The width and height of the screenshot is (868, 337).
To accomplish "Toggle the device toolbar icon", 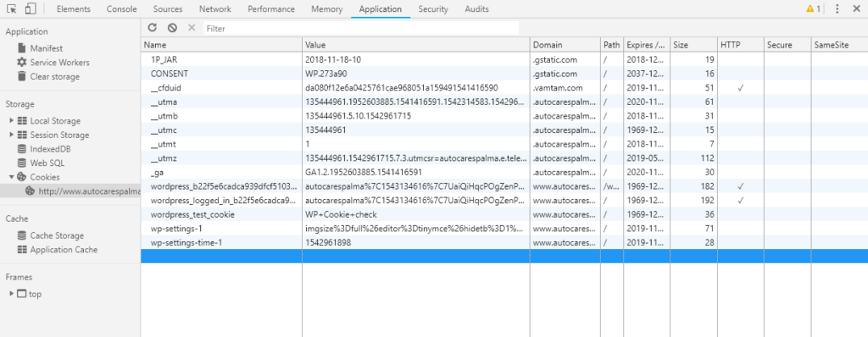I will [x=31, y=8].
